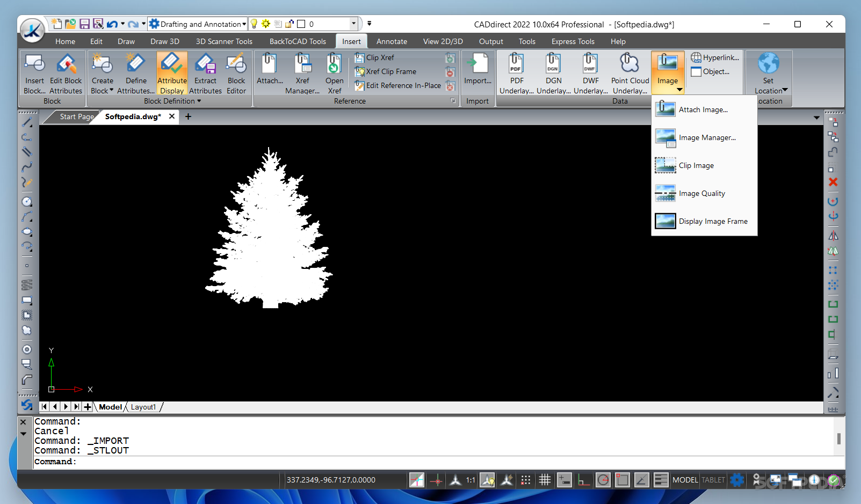The height and width of the screenshot is (504, 861).
Task: Click the command window scrollbar thumb
Action: point(838,439)
